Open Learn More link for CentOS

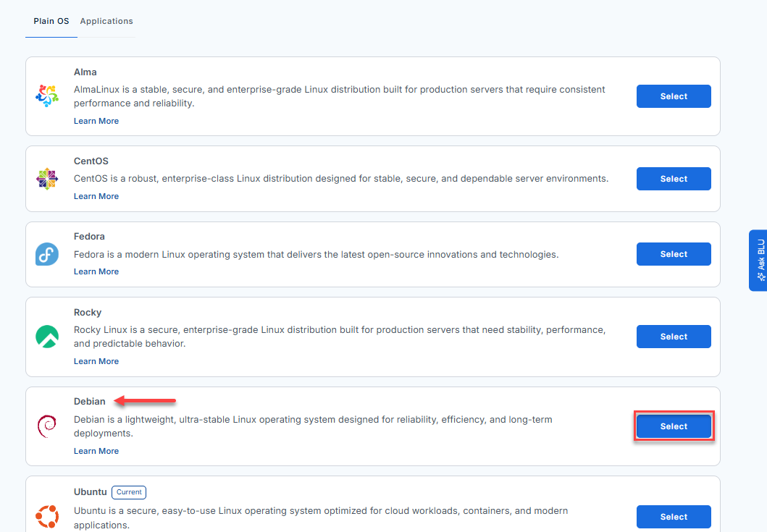(x=96, y=196)
